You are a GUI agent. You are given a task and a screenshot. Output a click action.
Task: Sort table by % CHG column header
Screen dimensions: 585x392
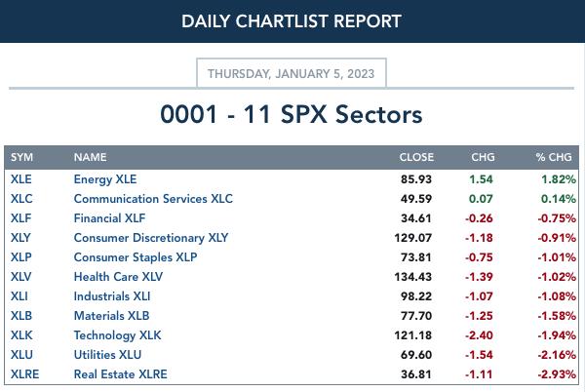point(554,157)
